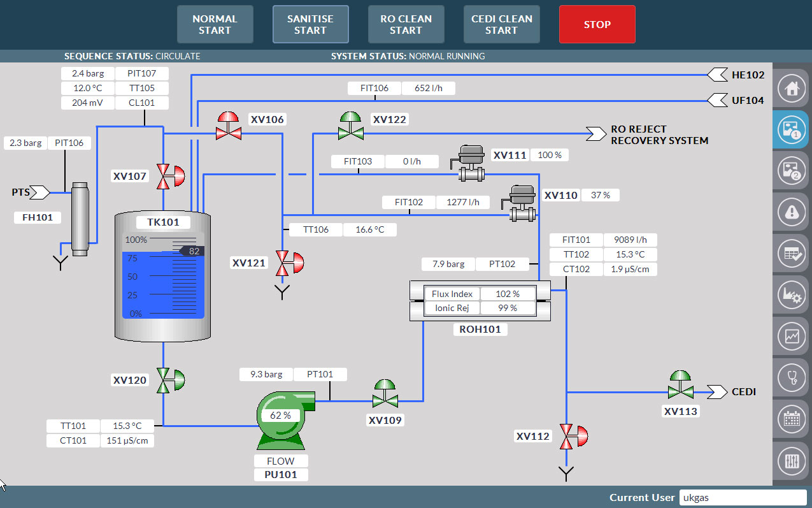
Task: Click the TK101 tank level gauge
Action: coord(163,277)
